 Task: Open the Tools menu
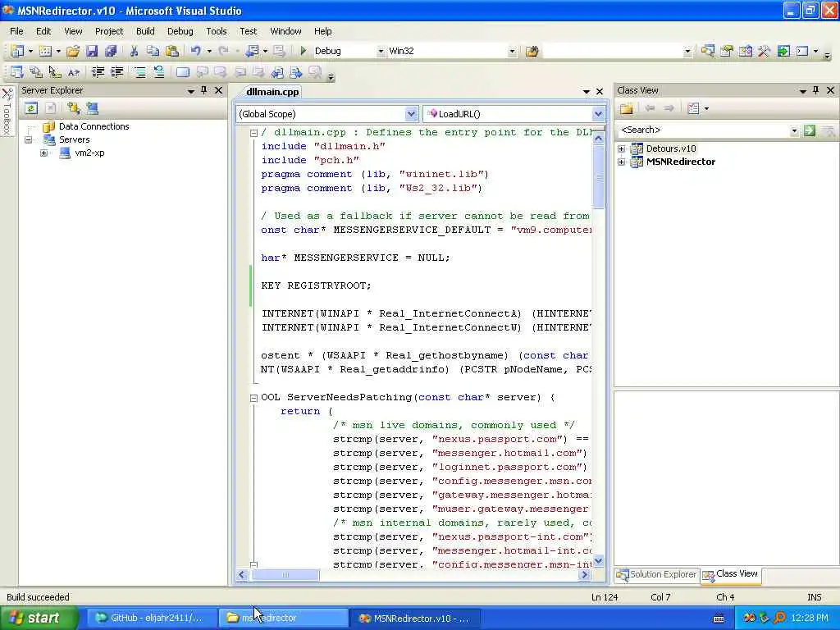pos(217,31)
